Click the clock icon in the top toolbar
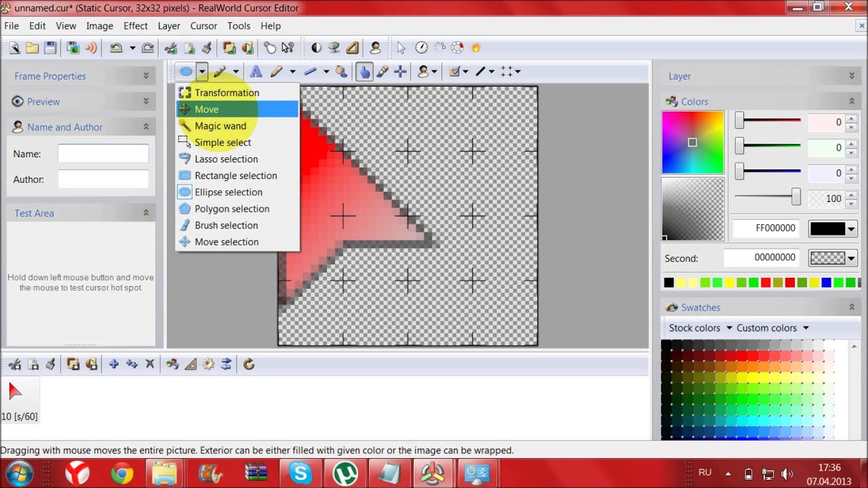The width and height of the screenshot is (868, 488). 421,48
